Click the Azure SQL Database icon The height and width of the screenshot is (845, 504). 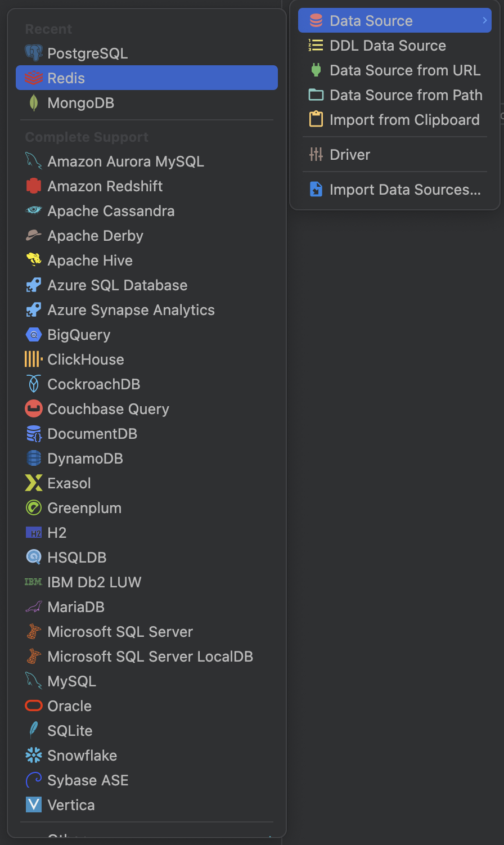click(34, 285)
